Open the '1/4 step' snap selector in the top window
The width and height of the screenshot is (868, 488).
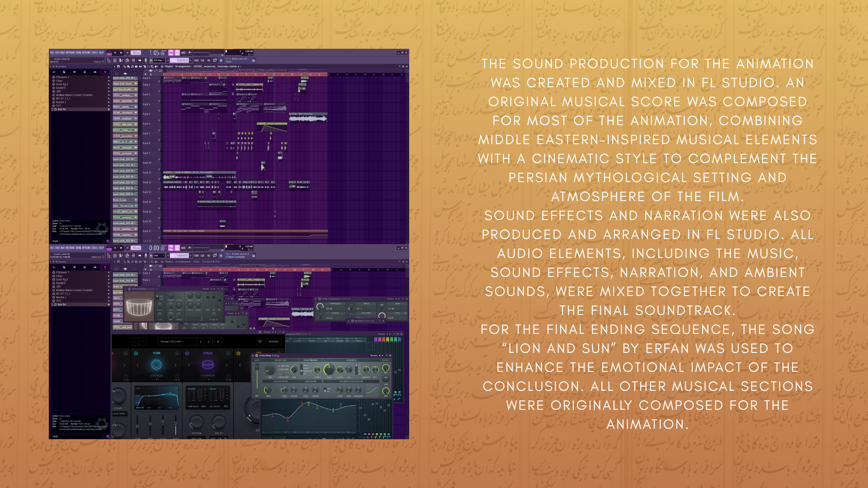coord(158,60)
